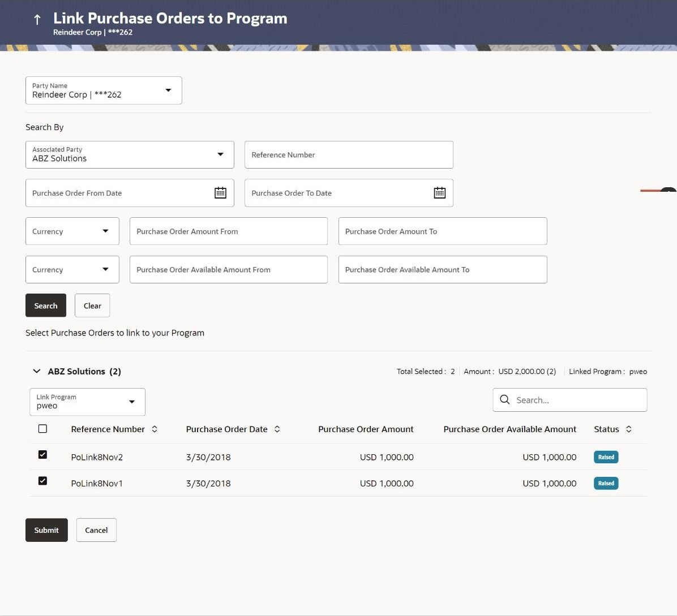
Task: Focus the Purchase Order Amount From field
Action: 228,231
